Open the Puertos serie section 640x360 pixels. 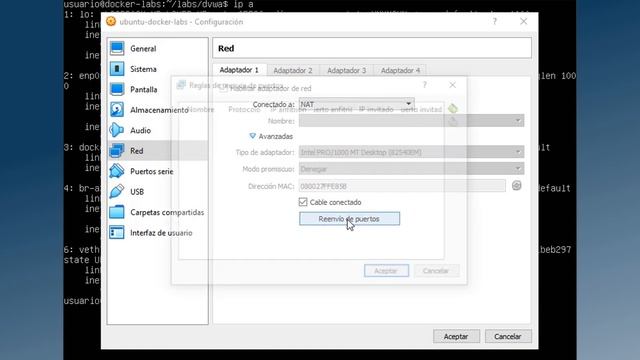pos(158,171)
